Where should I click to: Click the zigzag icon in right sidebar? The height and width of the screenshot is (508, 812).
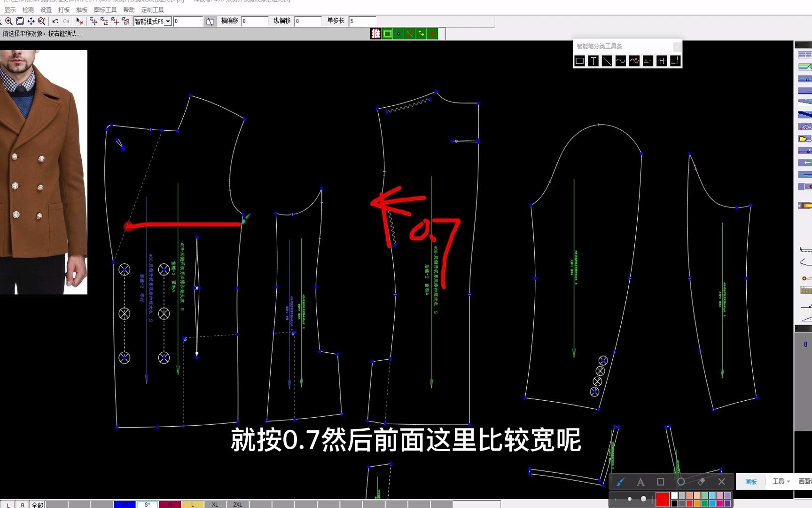(804, 127)
